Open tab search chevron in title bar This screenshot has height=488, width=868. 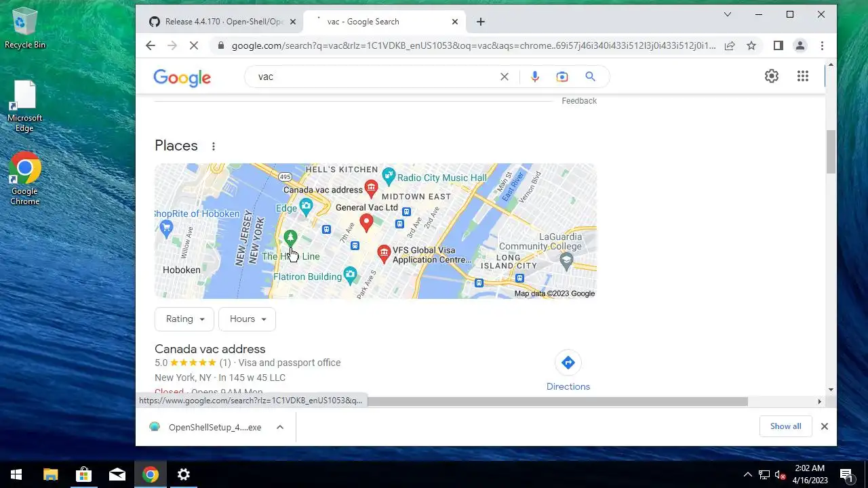coord(728,14)
